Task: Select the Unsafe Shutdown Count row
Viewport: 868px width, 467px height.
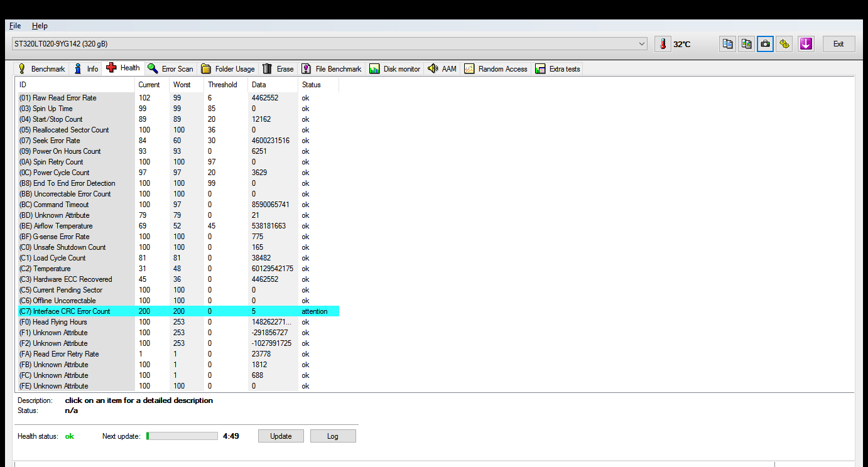Action: pyautogui.click(x=178, y=247)
